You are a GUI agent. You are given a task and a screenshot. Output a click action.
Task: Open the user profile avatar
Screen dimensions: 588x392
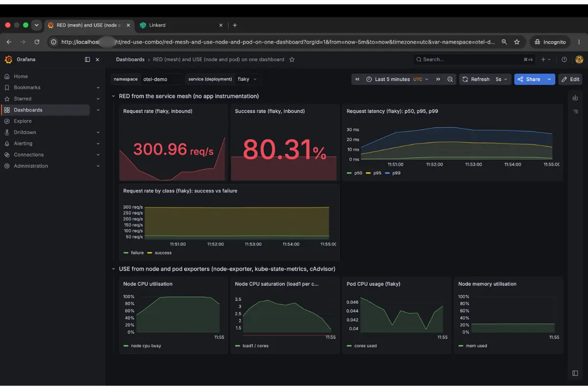click(x=579, y=60)
